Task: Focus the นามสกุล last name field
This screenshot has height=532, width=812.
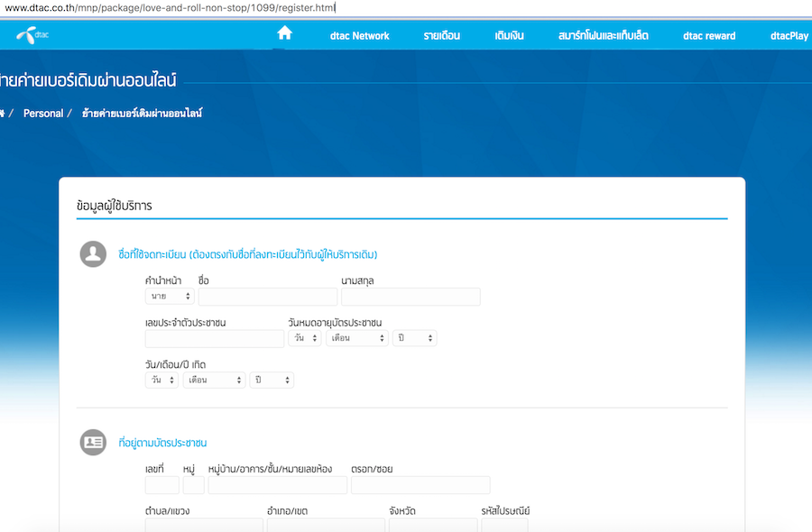Action: point(411,297)
